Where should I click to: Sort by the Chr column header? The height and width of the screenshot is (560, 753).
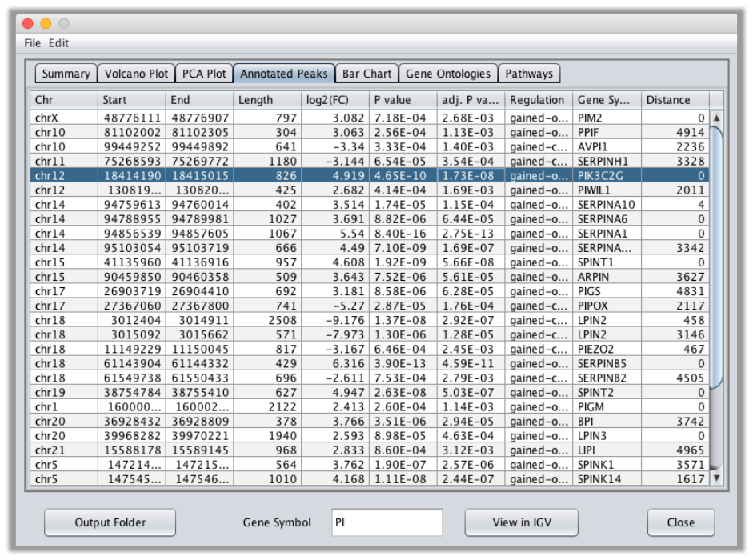pyautogui.click(x=64, y=100)
